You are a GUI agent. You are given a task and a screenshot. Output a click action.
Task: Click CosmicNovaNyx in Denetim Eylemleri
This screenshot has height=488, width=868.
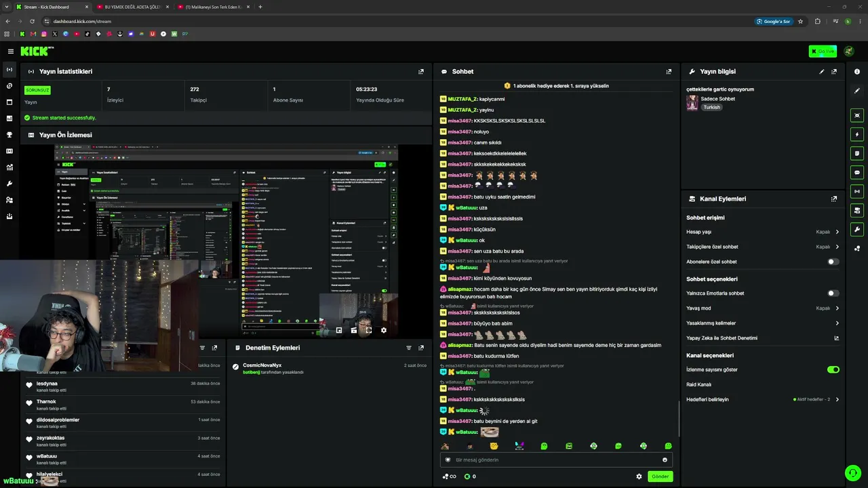click(x=262, y=365)
